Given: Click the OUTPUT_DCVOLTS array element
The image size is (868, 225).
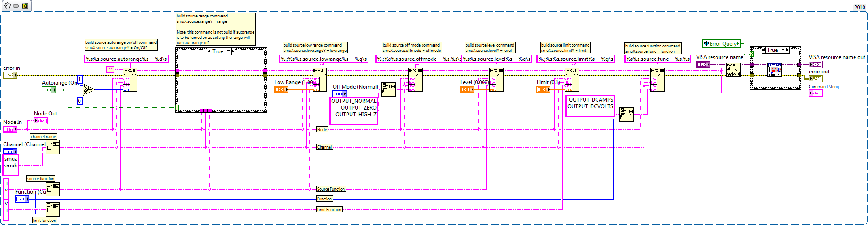Looking at the screenshot, I should (590, 106).
